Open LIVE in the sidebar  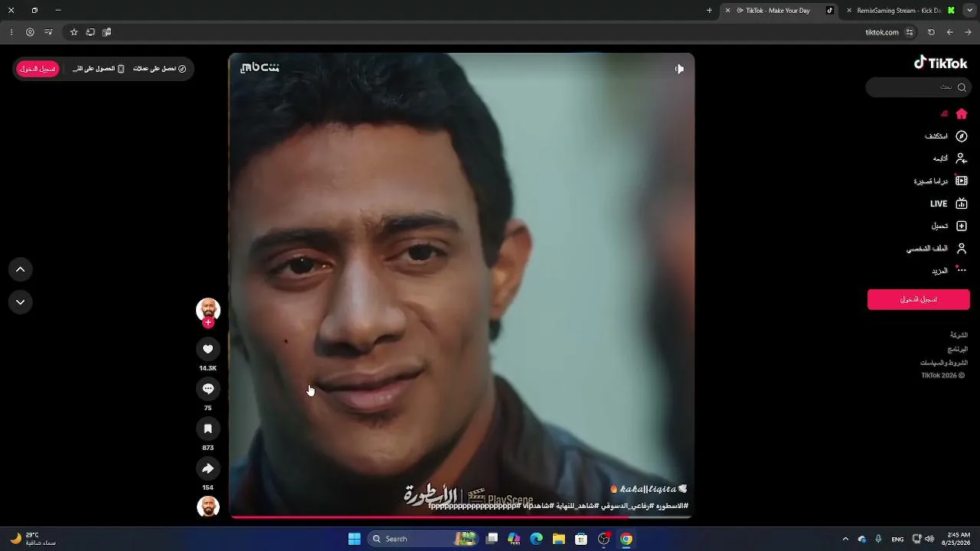(x=949, y=204)
